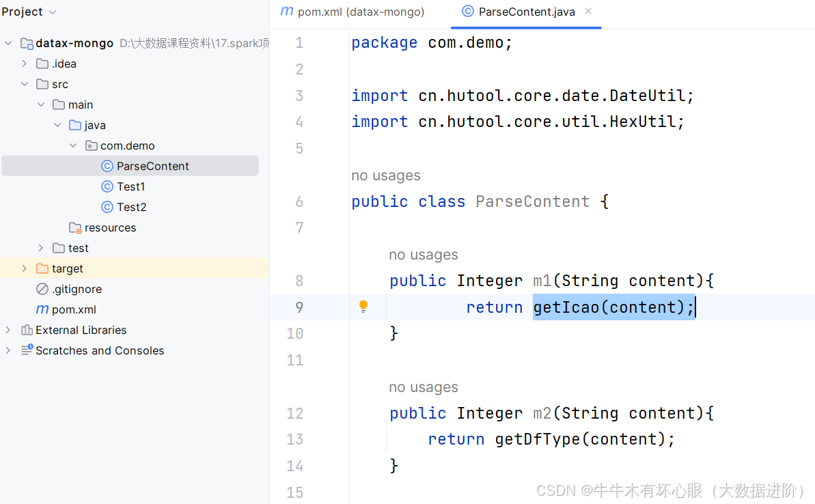This screenshot has width=815, height=504.
Task: Click the Scratches and Consoles icon
Action: (27, 350)
